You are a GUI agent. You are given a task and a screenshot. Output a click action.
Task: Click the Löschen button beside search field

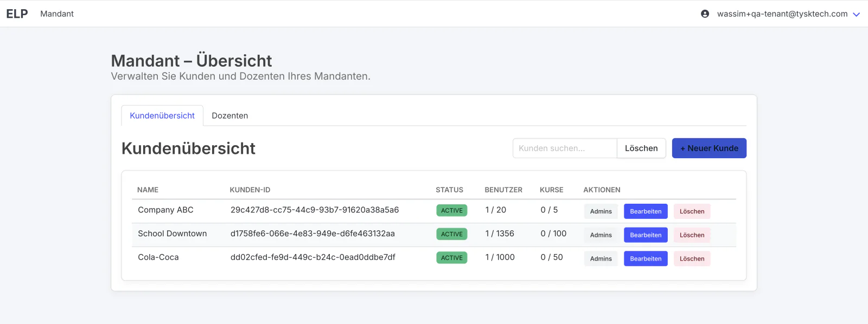pos(641,148)
